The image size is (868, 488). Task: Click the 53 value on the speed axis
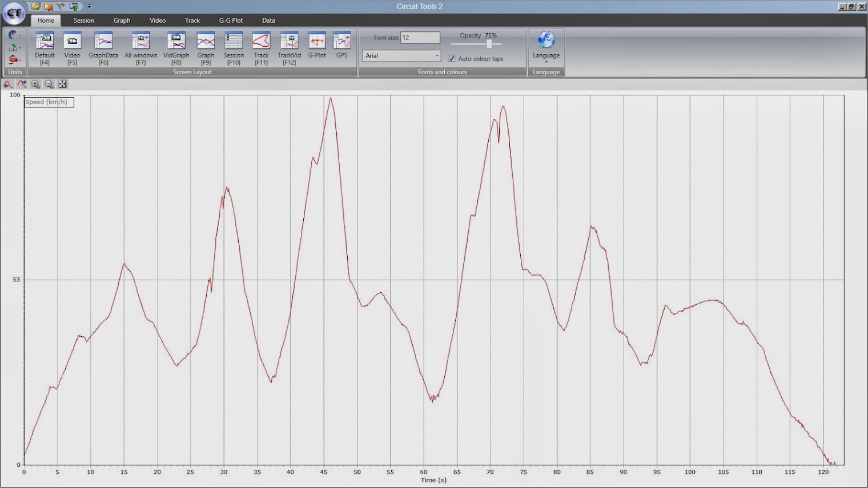click(x=17, y=280)
